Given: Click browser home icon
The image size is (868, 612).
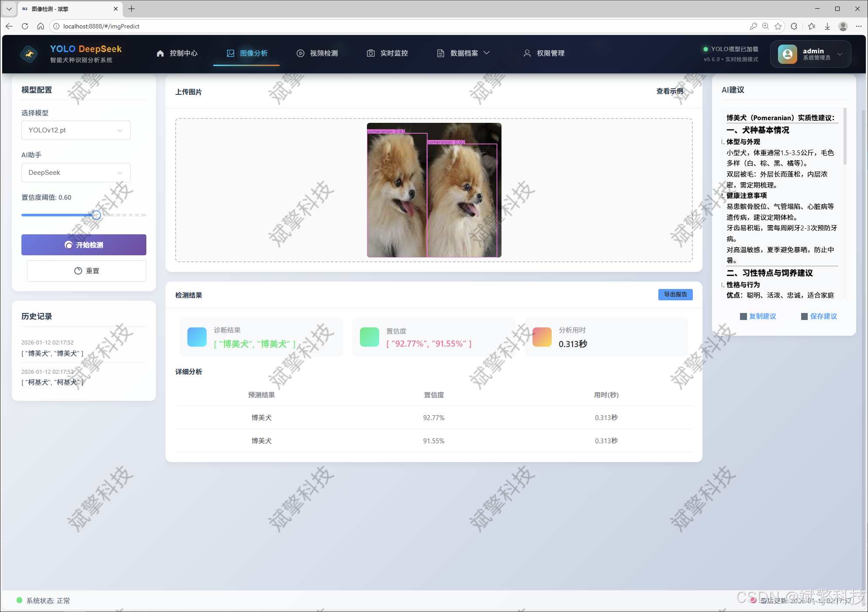Looking at the screenshot, I should tap(41, 26).
